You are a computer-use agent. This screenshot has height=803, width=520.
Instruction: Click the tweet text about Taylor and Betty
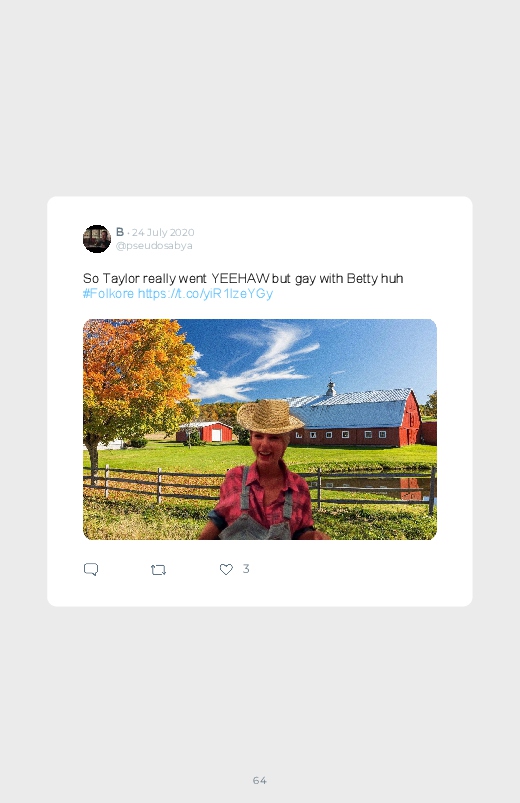tap(243, 279)
